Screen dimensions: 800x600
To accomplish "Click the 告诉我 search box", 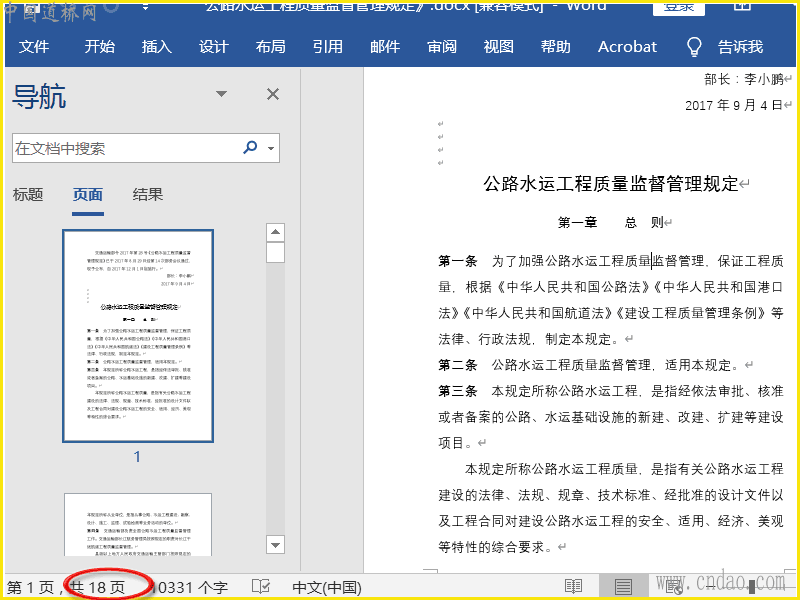I will tap(740, 47).
